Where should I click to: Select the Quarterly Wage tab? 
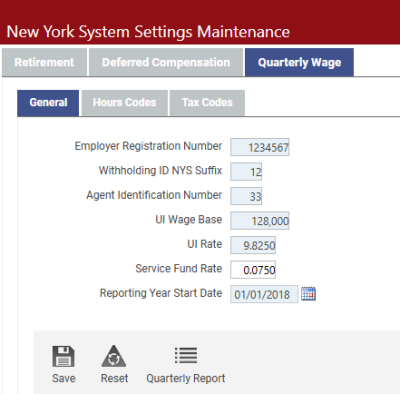click(x=299, y=62)
